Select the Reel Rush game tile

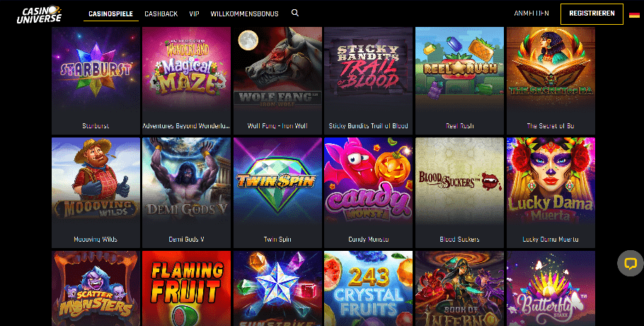[x=459, y=81]
